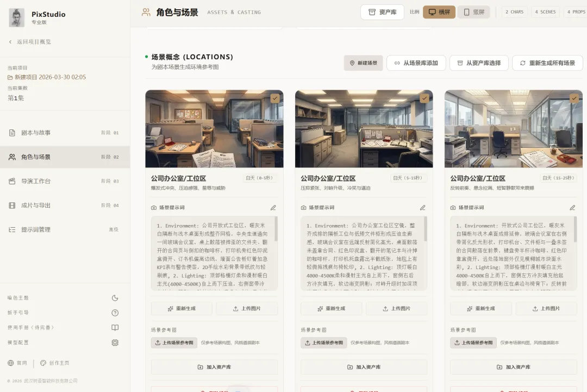Click 上传场景参考图 on 15-25秒 scene card
The width and height of the screenshot is (587, 392).
[473, 343]
